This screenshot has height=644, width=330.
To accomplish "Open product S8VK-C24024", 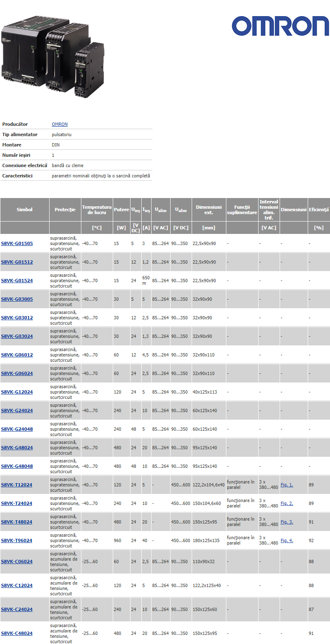I will [x=17, y=609].
